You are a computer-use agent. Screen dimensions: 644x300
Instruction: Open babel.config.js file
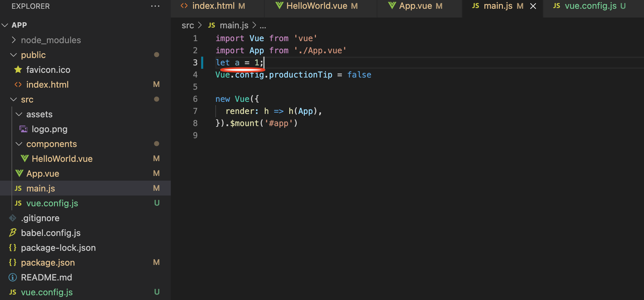[x=51, y=233]
